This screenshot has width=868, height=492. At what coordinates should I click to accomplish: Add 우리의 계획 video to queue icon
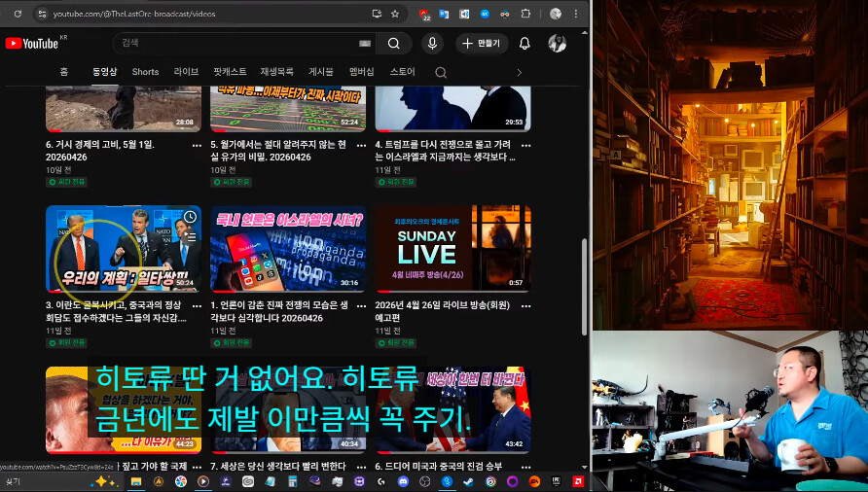pyautogui.click(x=190, y=236)
